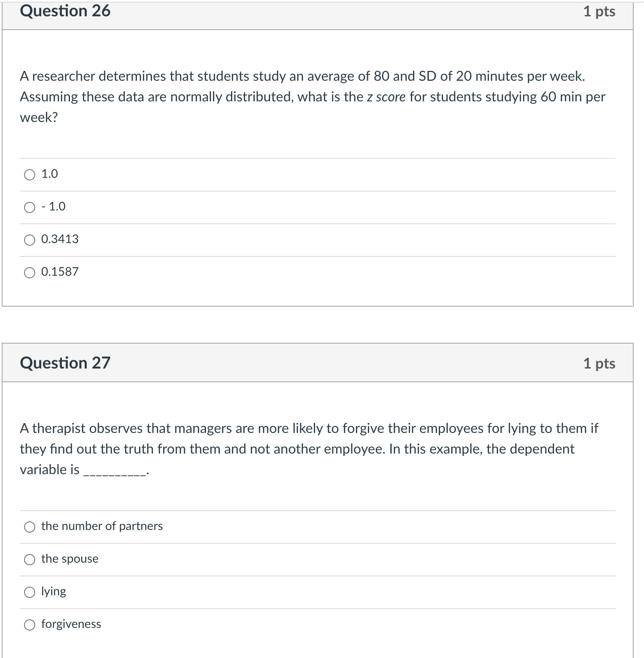Click the 1 pts label for Question 26
The height and width of the screenshot is (658, 644).
[600, 11]
